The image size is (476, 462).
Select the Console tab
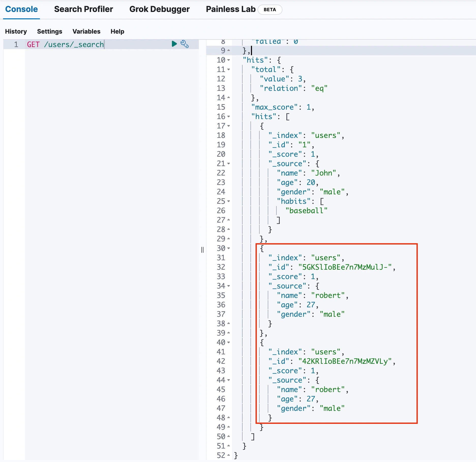[21, 9]
